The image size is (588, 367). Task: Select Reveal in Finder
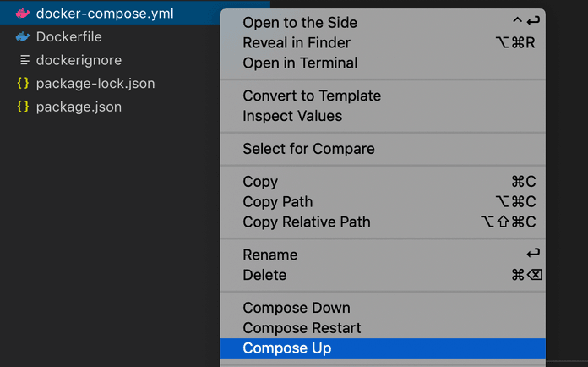[297, 42]
